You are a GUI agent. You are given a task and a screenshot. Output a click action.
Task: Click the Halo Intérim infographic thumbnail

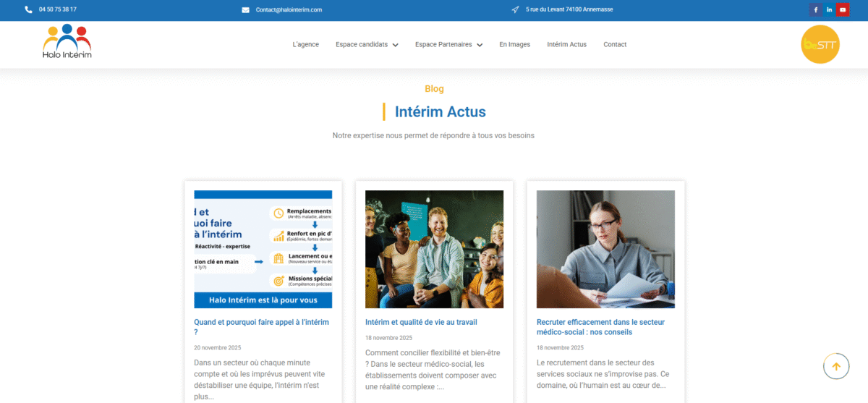(x=263, y=250)
